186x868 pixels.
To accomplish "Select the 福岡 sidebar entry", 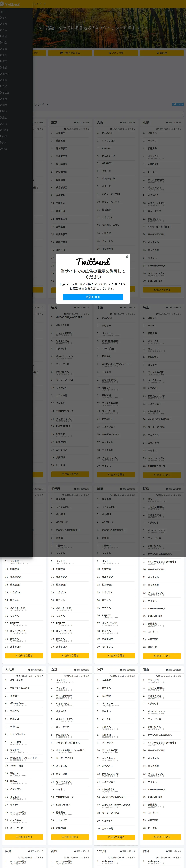I will pyautogui.click(x=4, y=136).
